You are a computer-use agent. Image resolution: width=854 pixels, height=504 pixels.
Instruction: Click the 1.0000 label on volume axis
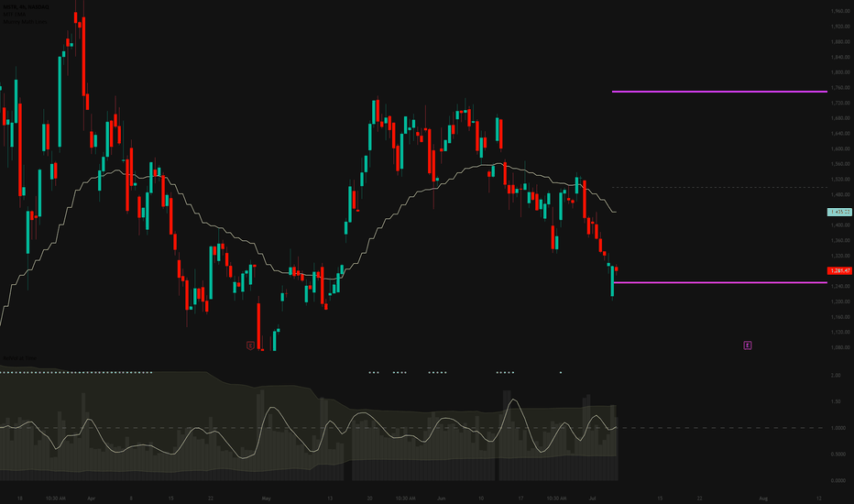pyautogui.click(x=838, y=428)
